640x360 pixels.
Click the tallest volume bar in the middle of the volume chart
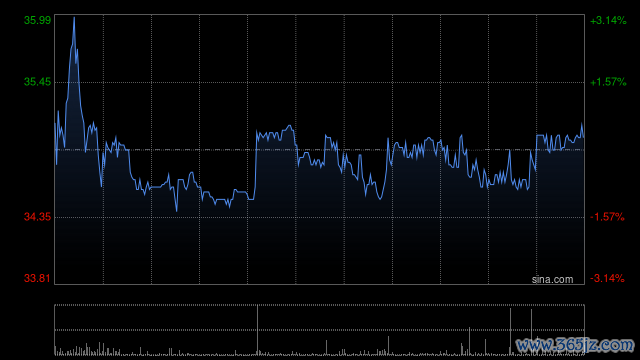pyautogui.click(x=258, y=330)
